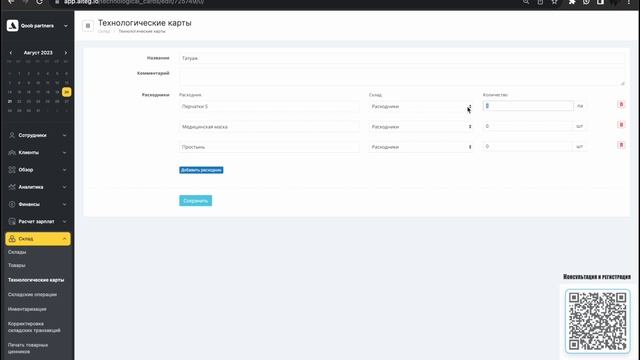This screenshot has width=640, height=360.
Task: Reload the page with browser refresh icon
Action: [39, 2]
